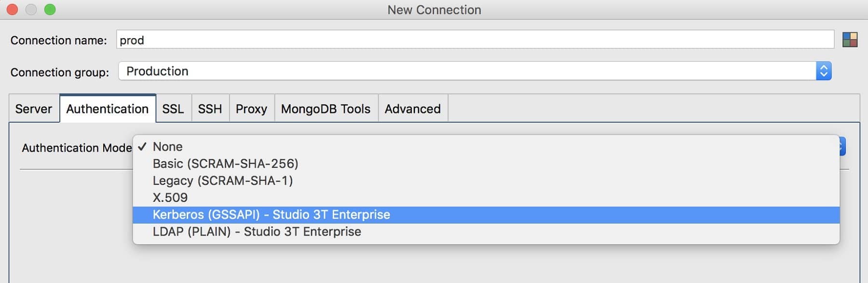
Task: Switch to the Server tab
Action: (x=33, y=109)
